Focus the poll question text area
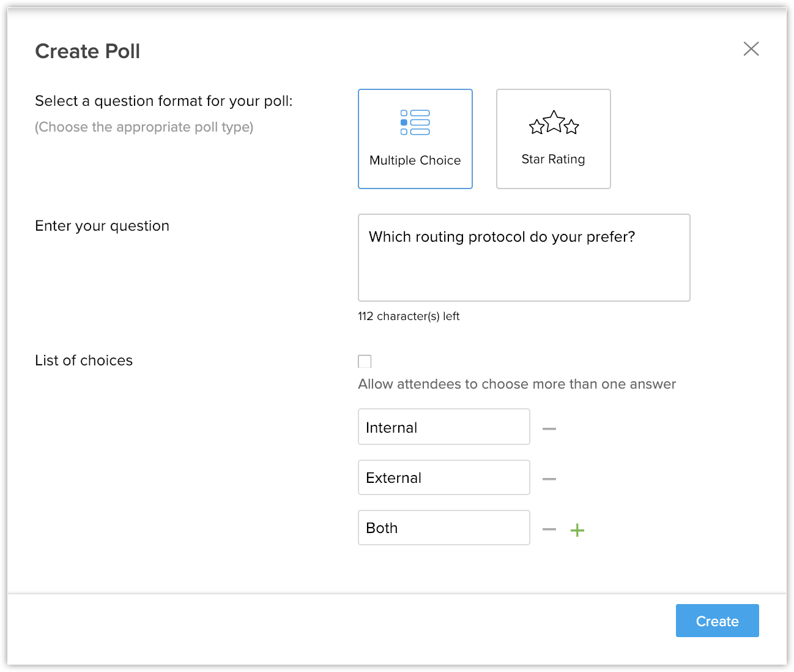 tap(524, 258)
